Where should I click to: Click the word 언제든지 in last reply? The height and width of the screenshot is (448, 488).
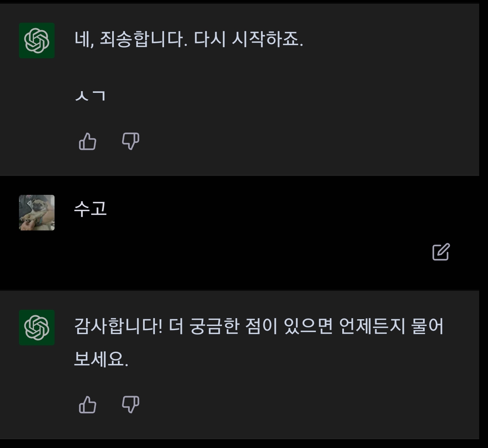372,326
